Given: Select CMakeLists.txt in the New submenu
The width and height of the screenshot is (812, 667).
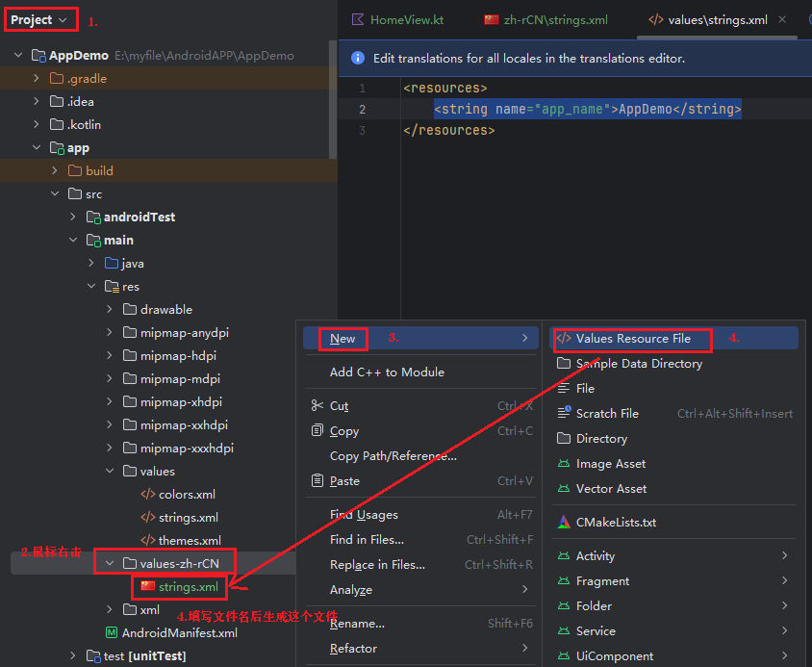Looking at the screenshot, I should coord(673,523).
